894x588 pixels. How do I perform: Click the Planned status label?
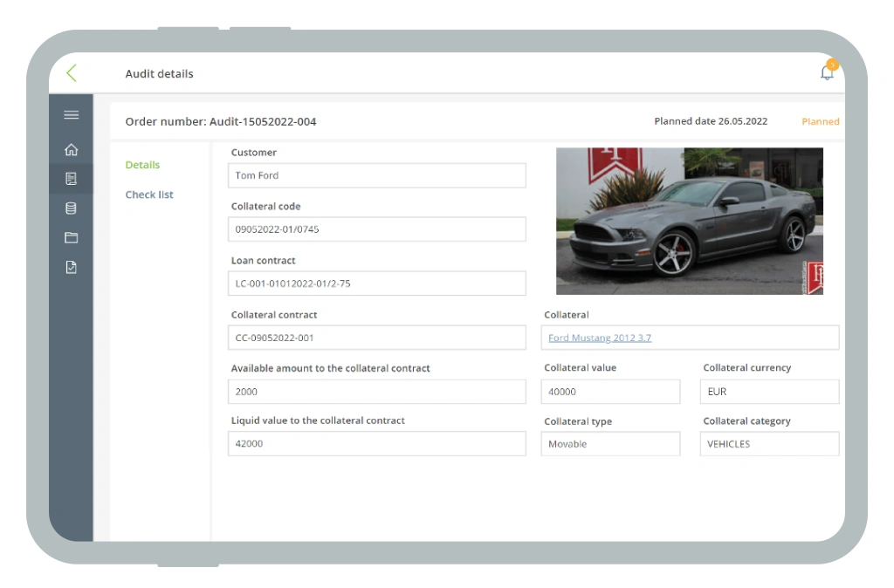pos(821,121)
